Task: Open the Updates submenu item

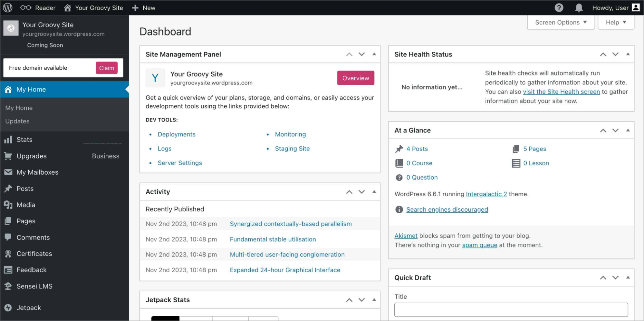Action: (17, 121)
